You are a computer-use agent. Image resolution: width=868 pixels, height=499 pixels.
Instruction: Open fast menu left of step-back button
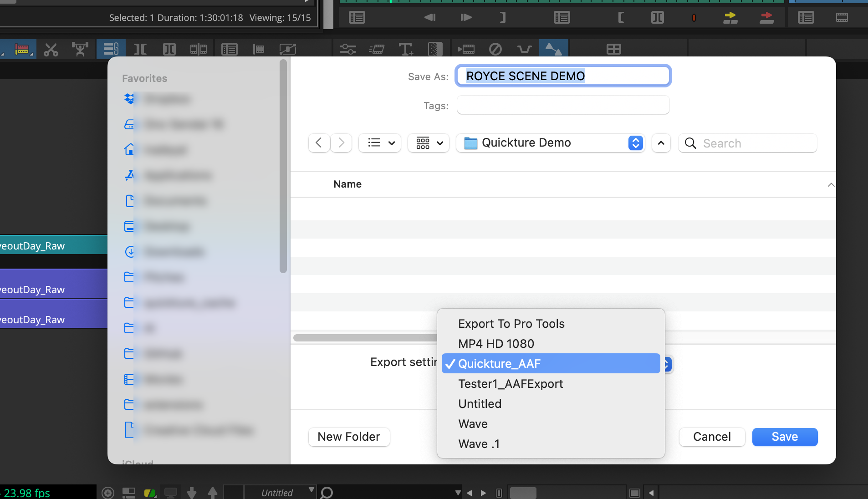click(x=357, y=17)
